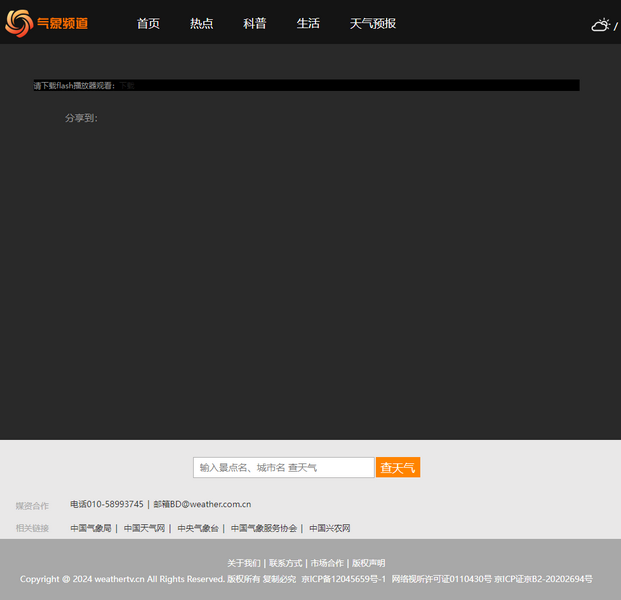Image resolution: width=621 pixels, height=600 pixels.
Task: Open 联系方式 footer link
Action: pyautogui.click(x=286, y=563)
